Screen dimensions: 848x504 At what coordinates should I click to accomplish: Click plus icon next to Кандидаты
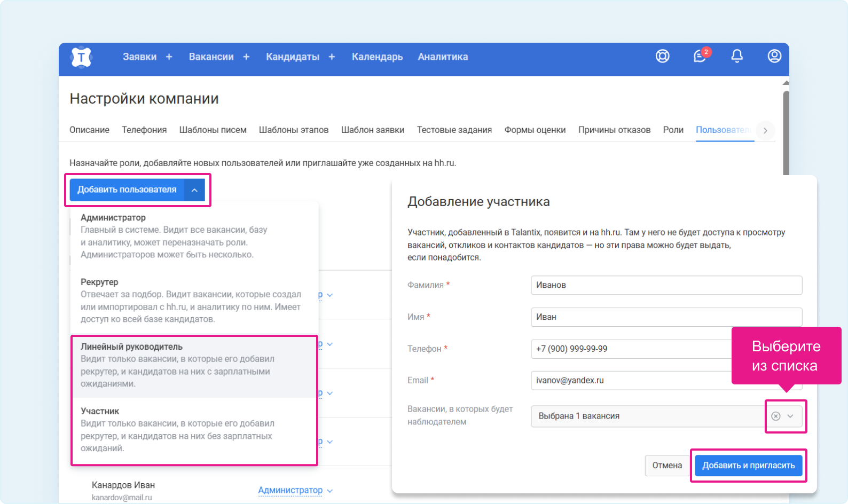click(332, 57)
